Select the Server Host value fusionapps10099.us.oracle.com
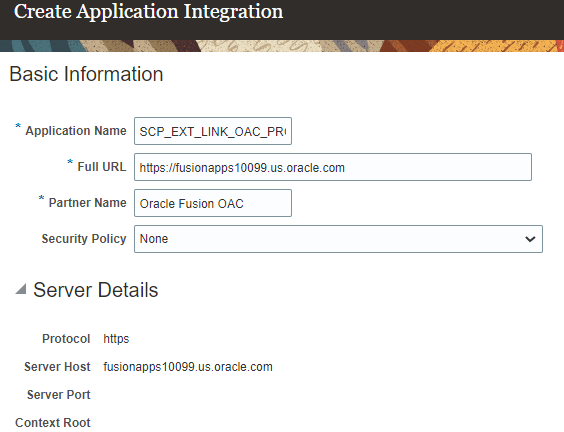Viewport: 564px width, 432px height. 188,367
